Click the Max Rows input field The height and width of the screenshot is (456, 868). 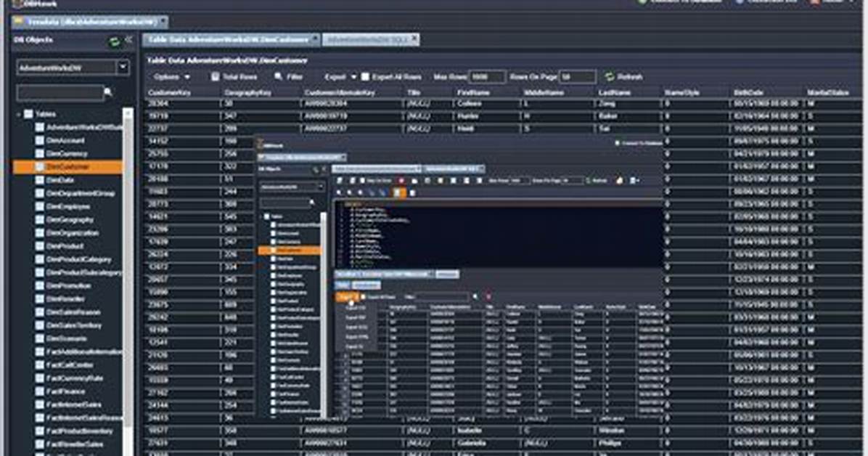pos(486,77)
